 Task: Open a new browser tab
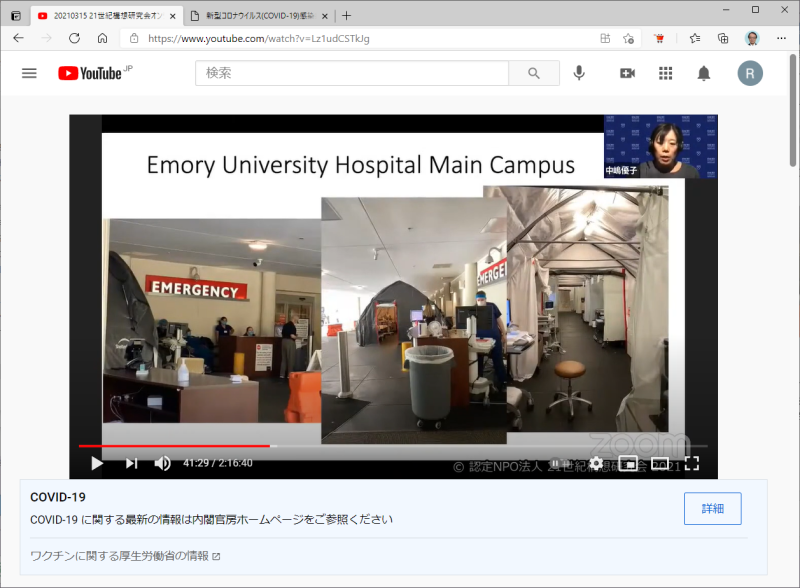346,16
